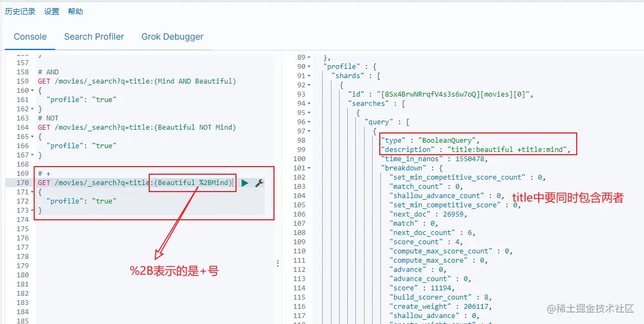This screenshot has width=644, height=324.
Task: Collapse the object at output line 95
Action: (x=309, y=112)
